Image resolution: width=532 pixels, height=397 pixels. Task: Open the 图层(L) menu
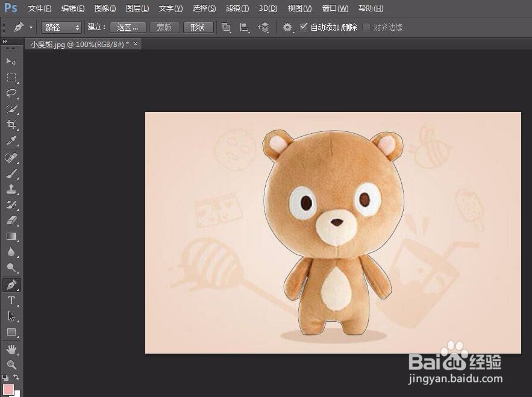tap(137, 8)
